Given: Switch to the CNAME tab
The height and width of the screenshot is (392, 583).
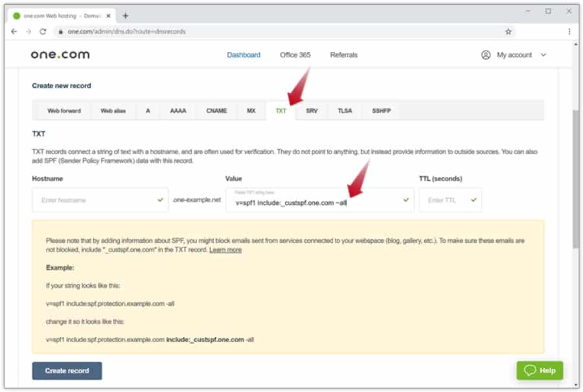Looking at the screenshot, I should 216,111.
